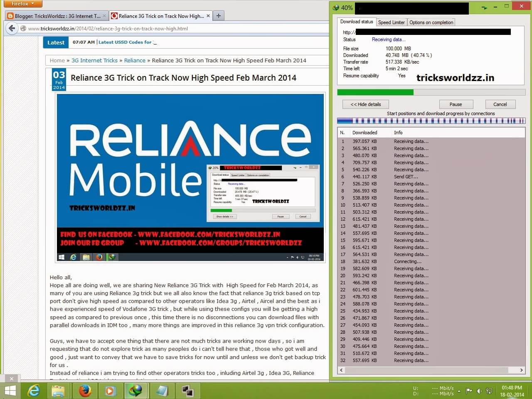This screenshot has width=532, height=399.
Task: Go back with Firefox back arrow
Action: 12,28
